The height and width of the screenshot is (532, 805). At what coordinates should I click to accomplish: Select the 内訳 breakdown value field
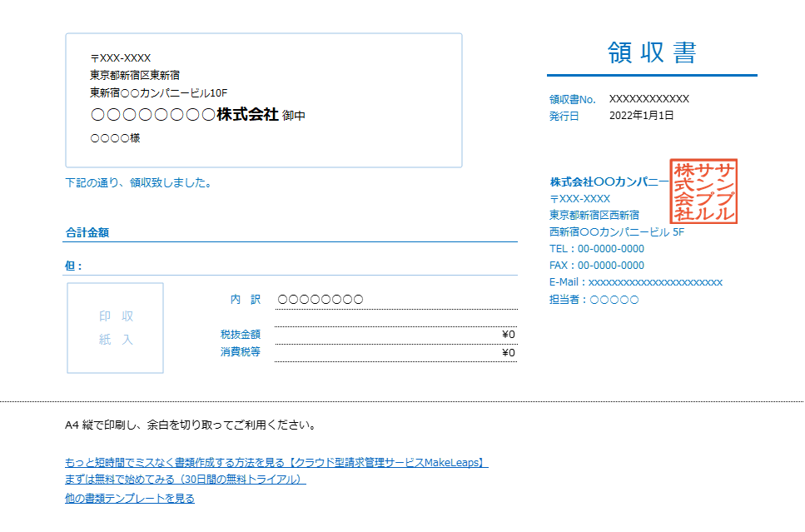click(x=395, y=300)
